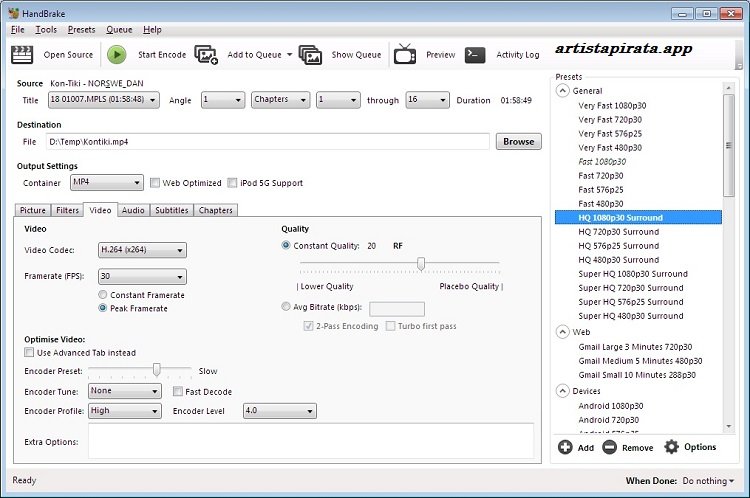This screenshot has width=750, height=498.
Task: Click the Browse button
Action: (518, 142)
